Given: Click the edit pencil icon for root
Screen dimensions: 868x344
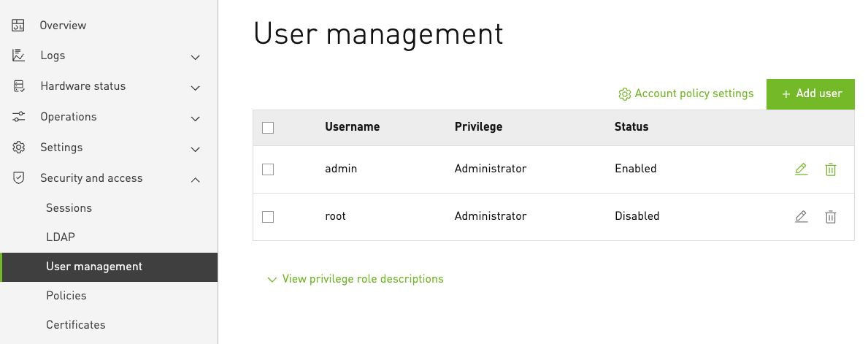Looking at the screenshot, I should point(801,217).
